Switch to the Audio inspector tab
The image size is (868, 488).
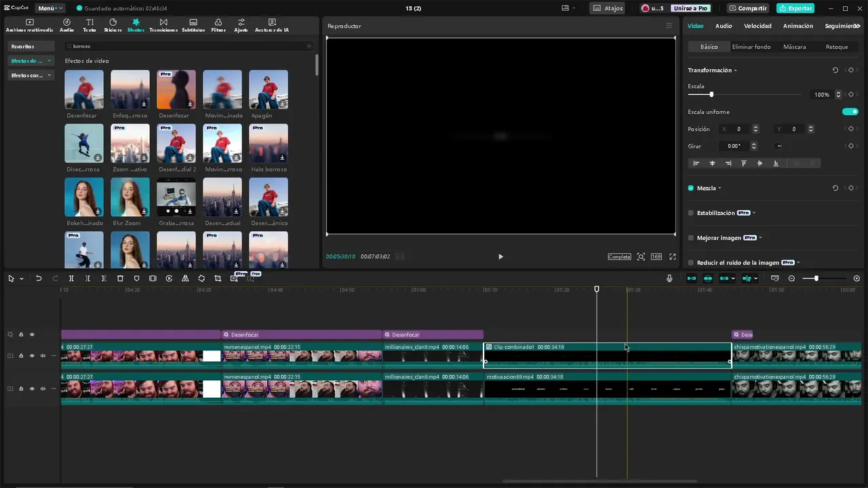(x=724, y=26)
